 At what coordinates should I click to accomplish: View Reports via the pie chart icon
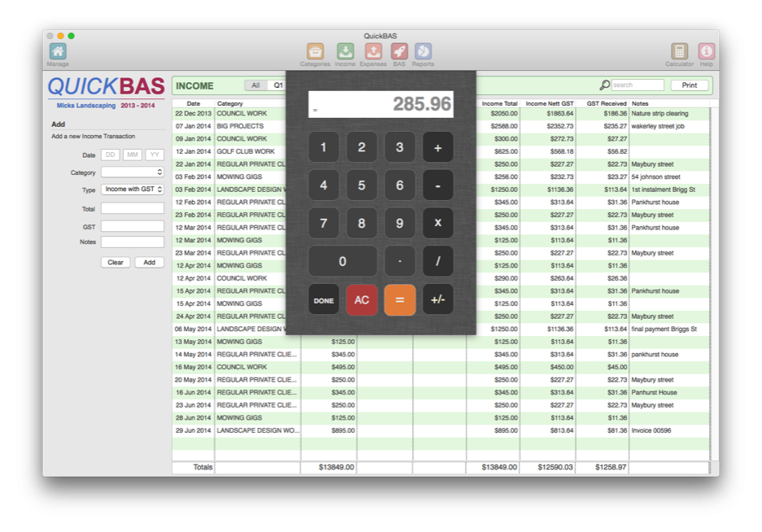[x=424, y=50]
